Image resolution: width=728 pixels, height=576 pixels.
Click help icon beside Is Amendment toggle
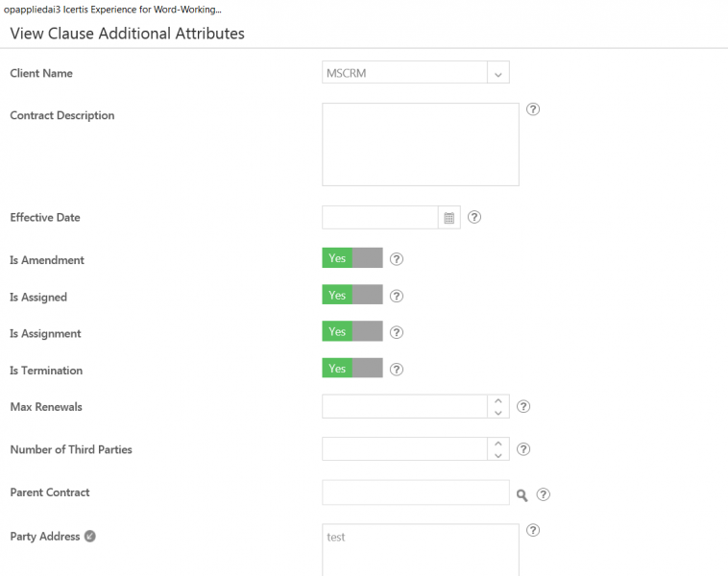click(x=397, y=259)
